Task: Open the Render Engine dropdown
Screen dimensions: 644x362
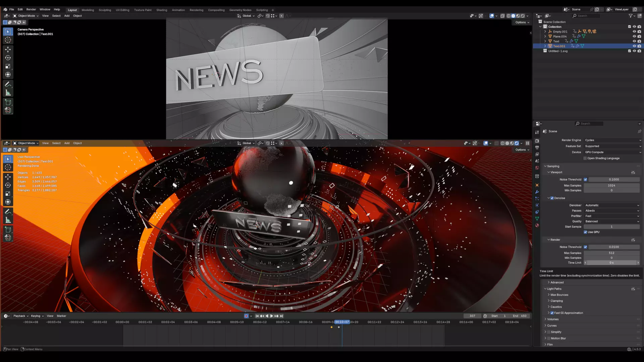Action: pyautogui.click(x=612, y=140)
